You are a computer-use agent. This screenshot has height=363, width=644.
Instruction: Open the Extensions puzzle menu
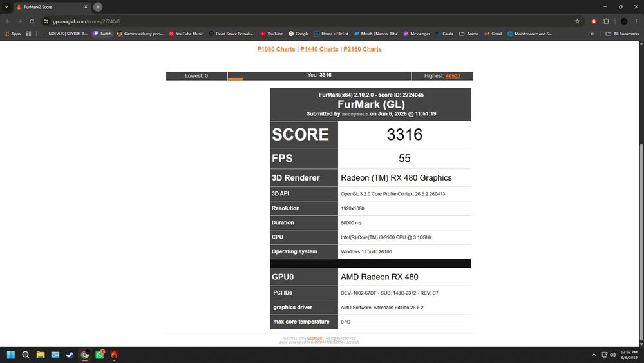(606, 21)
